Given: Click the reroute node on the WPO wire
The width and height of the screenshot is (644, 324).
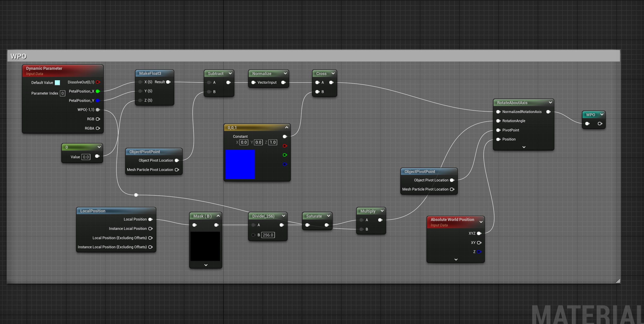Looking at the screenshot, I should pyautogui.click(x=136, y=195).
